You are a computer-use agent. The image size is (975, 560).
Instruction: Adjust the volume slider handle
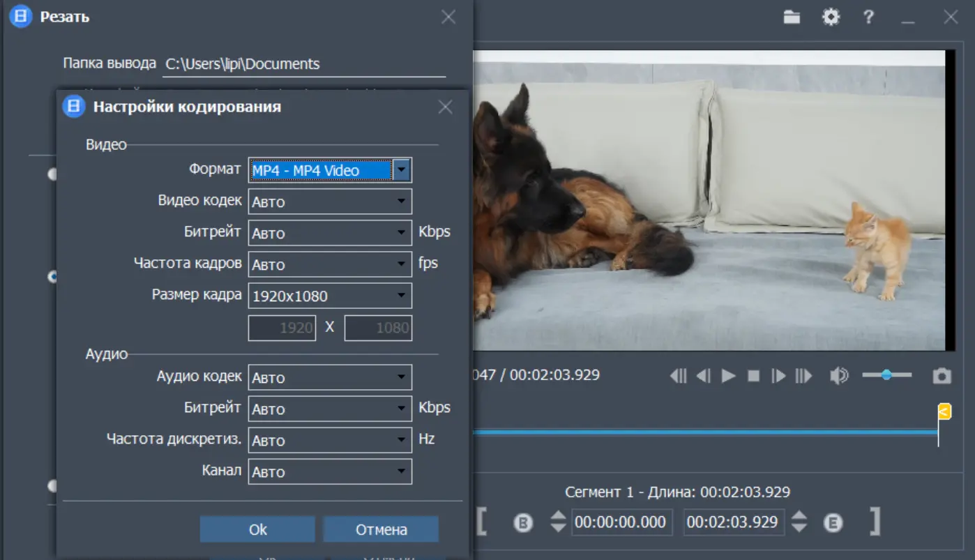coord(886,375)
